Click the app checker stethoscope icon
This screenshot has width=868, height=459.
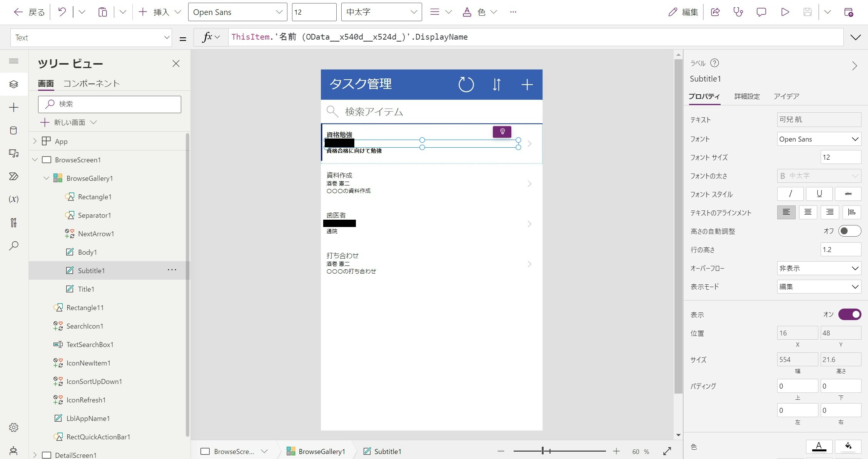(738, 12)
